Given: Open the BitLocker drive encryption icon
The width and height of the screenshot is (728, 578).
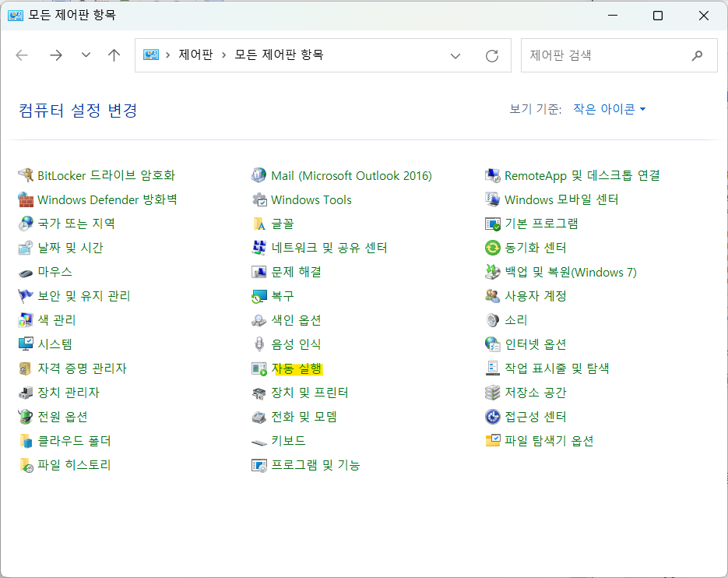Looking at the screenshot, I should click(26, 175).
